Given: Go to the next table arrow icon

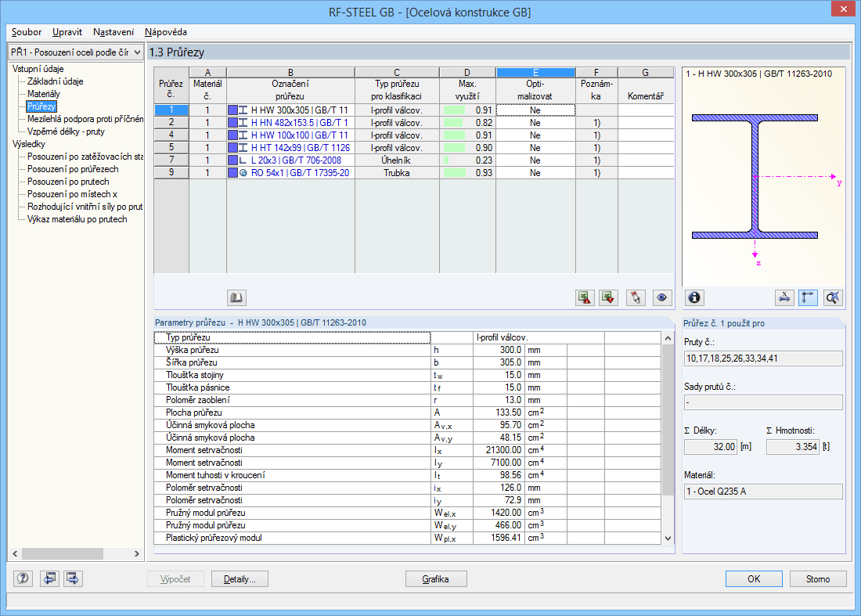Looking at the screenshot, I should [73, 578].
